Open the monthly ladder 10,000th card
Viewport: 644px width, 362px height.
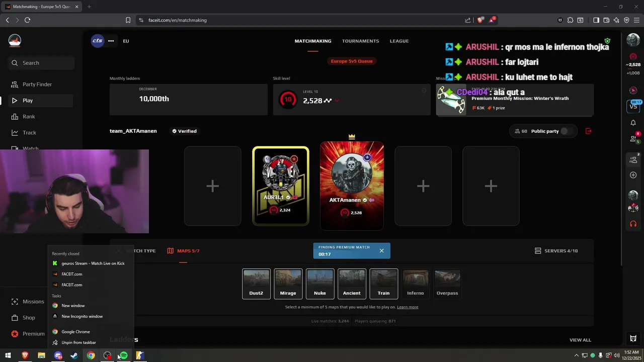pos(189,100)
